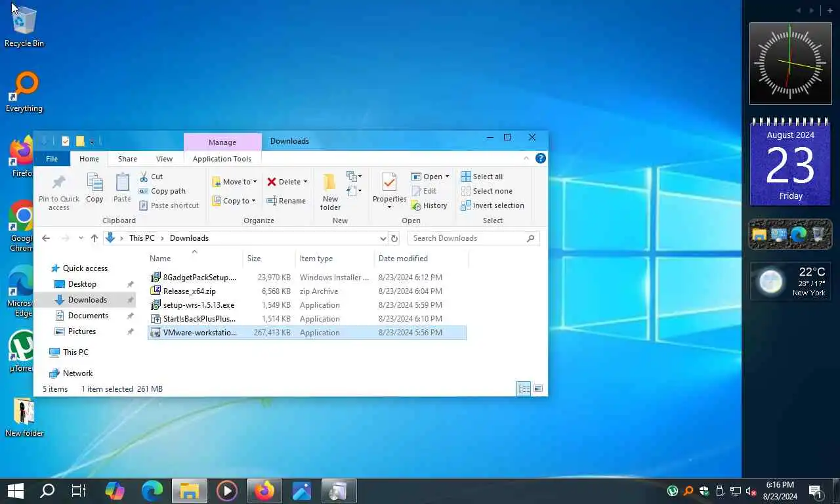This screenshot has width=840, height=504.
Task: Click Select none in the ribbon
Action: click(486, 191)
